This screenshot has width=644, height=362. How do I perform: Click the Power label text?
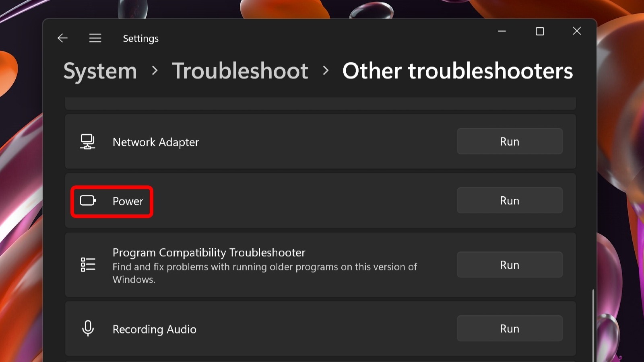click(x=128, y=201)
